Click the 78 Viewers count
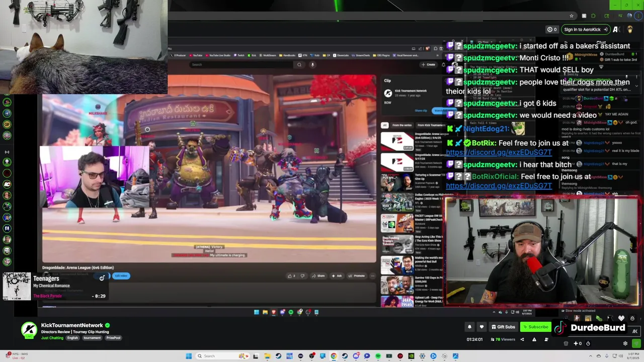The image size is (644, 362). pos(503,339)
